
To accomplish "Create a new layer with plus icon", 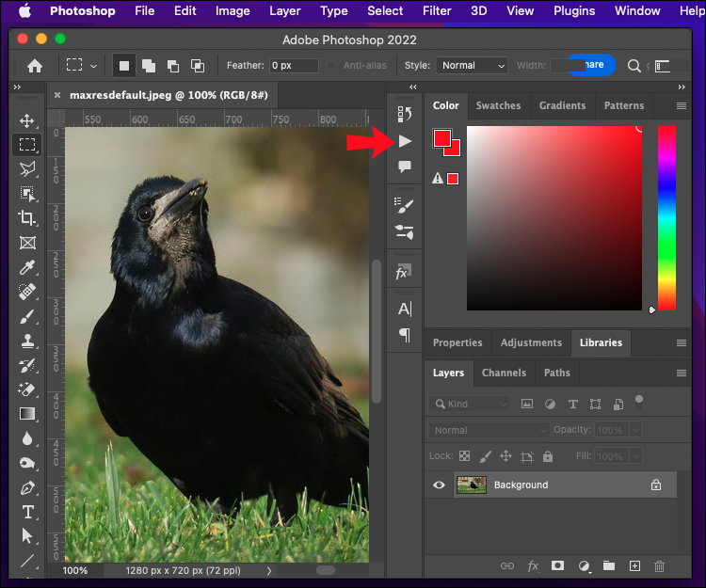I will pos(634,565).
